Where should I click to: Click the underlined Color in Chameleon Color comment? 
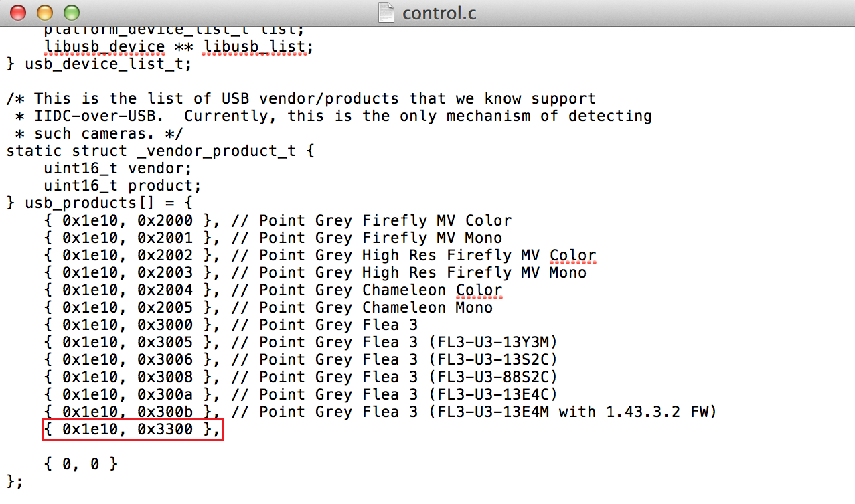479,290
